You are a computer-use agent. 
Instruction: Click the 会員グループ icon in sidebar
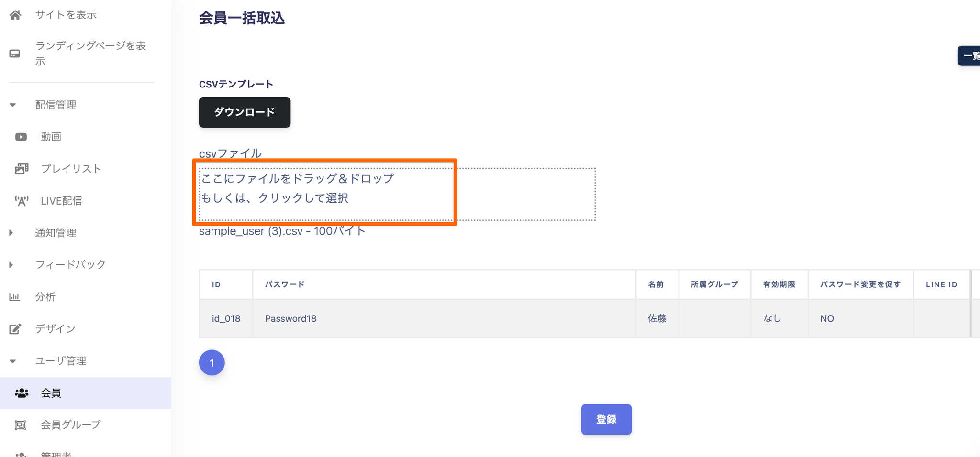(x=21, y=425)
